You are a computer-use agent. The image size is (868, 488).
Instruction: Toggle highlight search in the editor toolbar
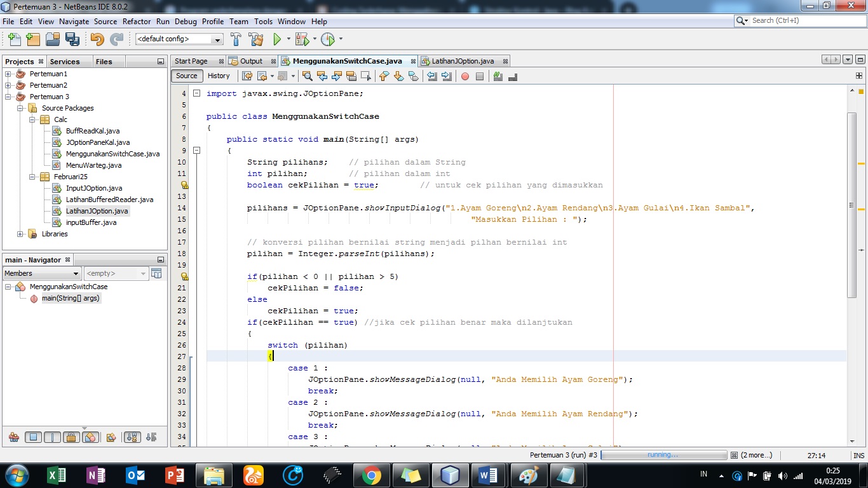[x=351, y=76]
